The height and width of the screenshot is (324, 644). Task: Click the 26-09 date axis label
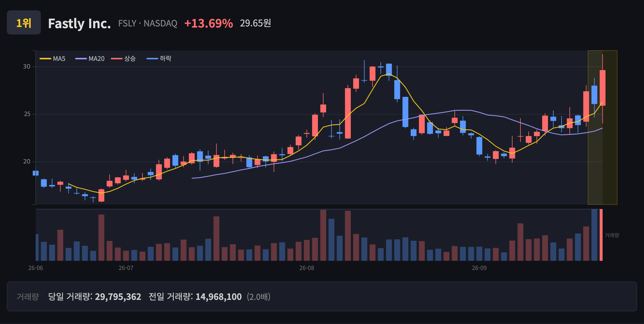tap(479, 268)
